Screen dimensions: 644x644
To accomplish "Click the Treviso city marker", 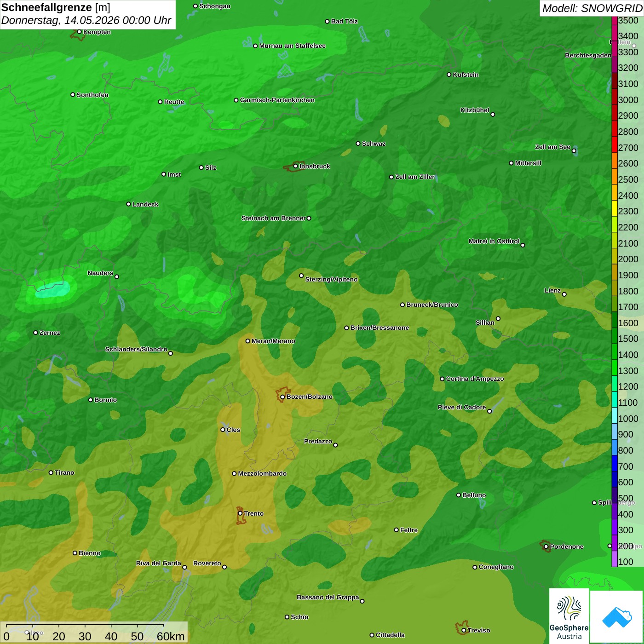I will click(464, 630).
